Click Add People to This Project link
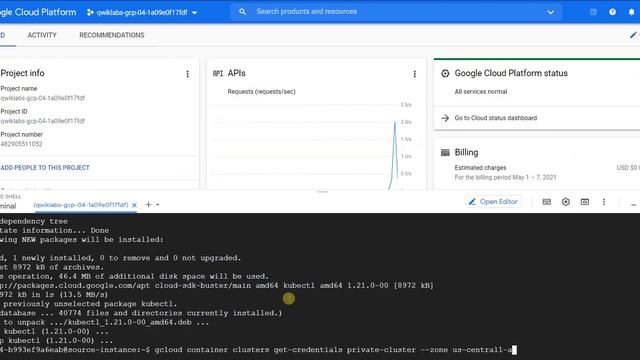Screen dimensions: 640x360 coord(45,168)
